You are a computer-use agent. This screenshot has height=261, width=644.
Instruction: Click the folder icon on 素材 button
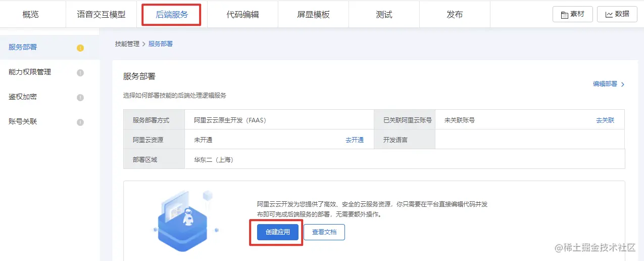tap(564, 14)
